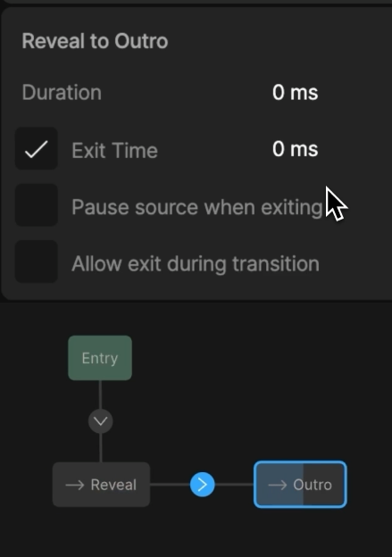The width and height of the screenshot is (392, 557).
Task: Click the Exit Time label text
Action: 115,151
